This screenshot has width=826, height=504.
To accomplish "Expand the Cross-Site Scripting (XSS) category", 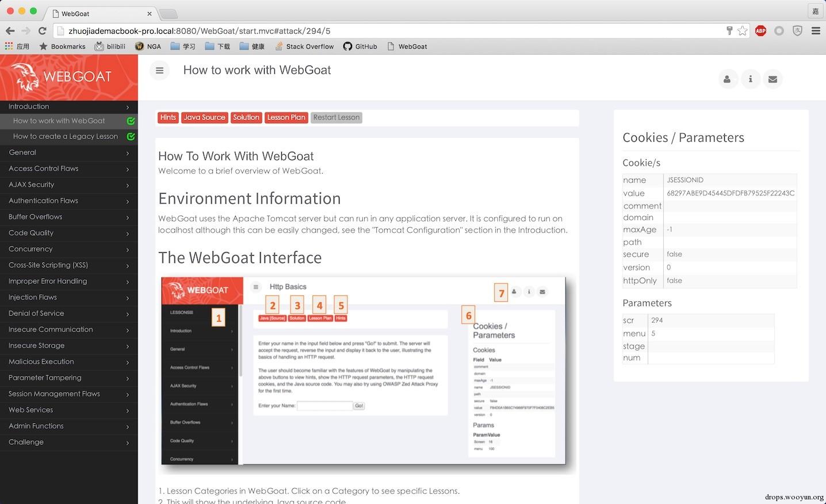I will click(69, 265).
